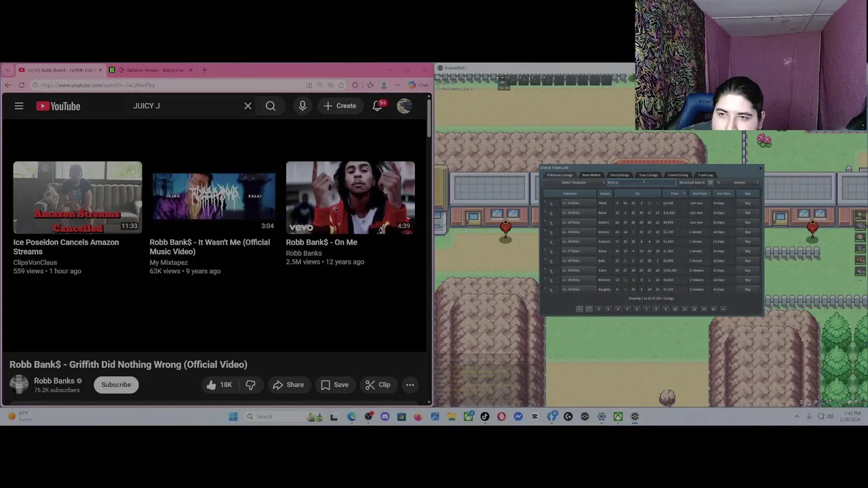Click the trade link Riolu search field

(642, 182)
